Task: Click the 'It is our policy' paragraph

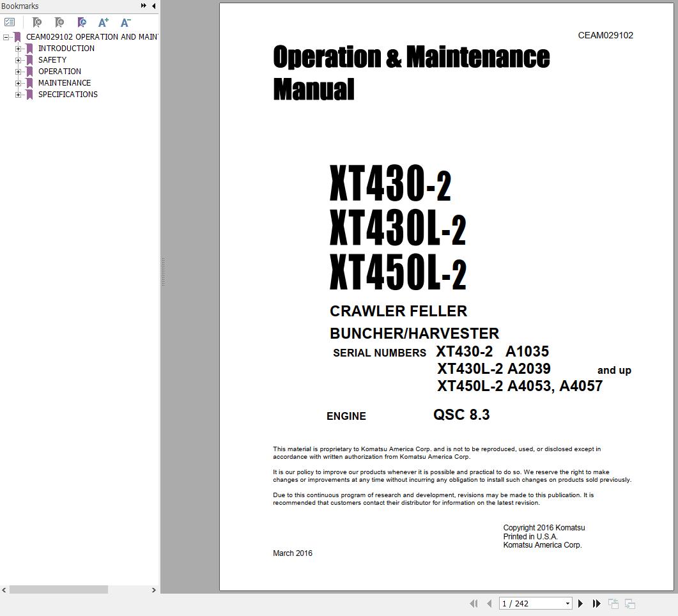Action: 452,476
